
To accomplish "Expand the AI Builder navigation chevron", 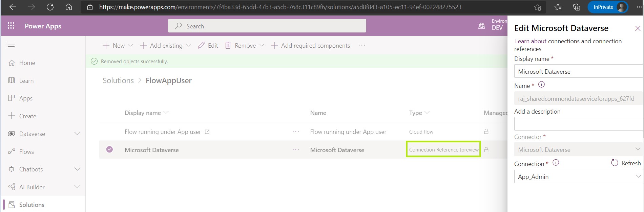I will coord(77,187).
